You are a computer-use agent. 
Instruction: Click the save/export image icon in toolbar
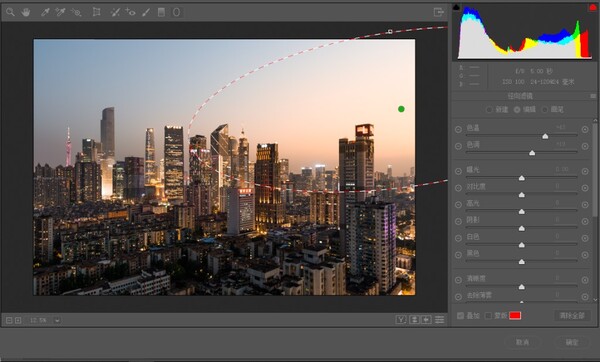click(439, 12)
